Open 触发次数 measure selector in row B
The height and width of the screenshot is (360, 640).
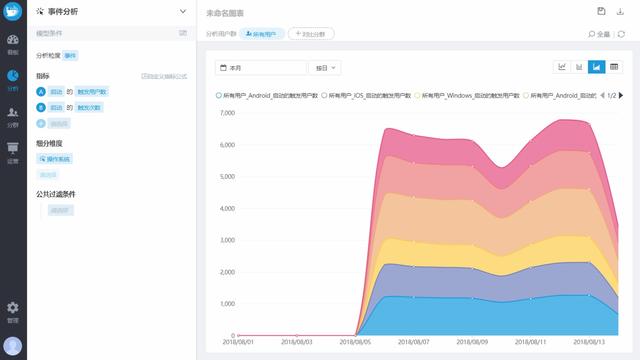click(x=89, y=108)
